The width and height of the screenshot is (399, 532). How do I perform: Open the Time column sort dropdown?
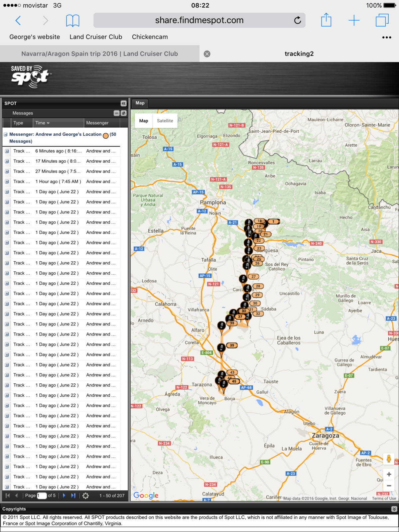pos(48,123)
